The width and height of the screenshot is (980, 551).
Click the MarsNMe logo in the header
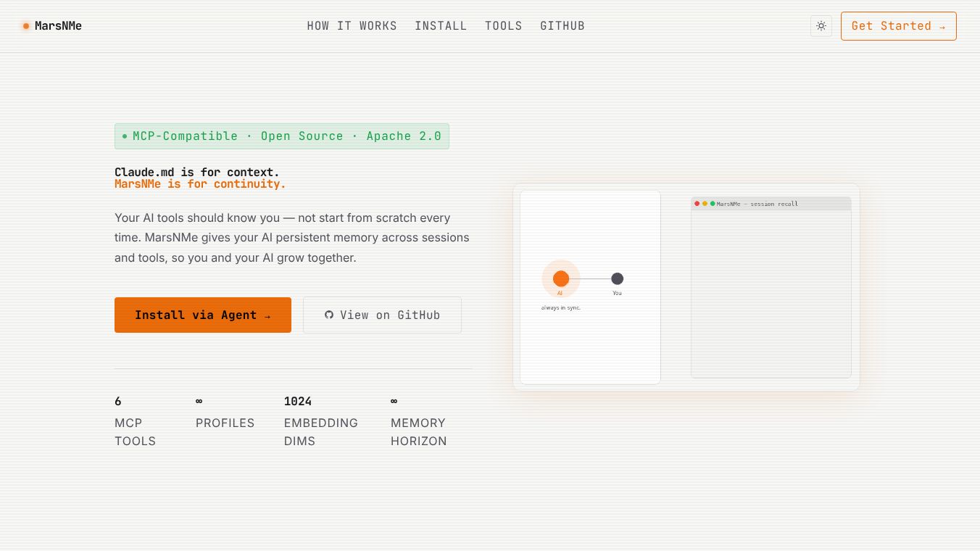pos(51,26)
